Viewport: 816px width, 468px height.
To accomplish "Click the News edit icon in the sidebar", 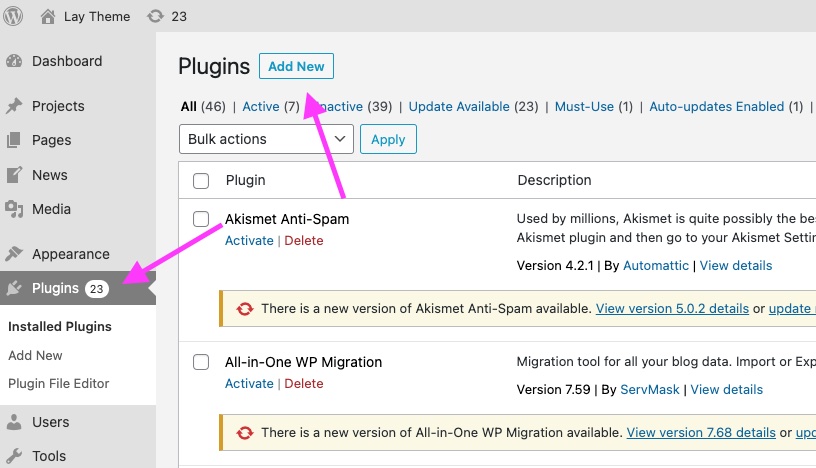I will 14,175.
